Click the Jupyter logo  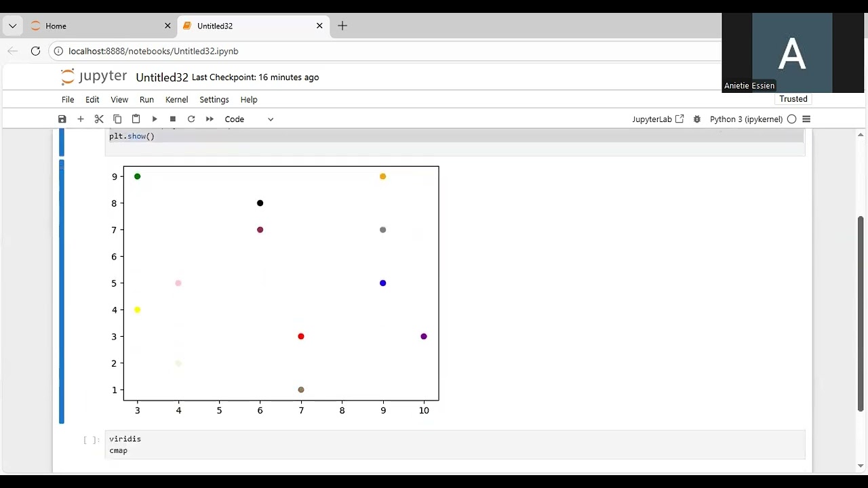click(94, 77)
